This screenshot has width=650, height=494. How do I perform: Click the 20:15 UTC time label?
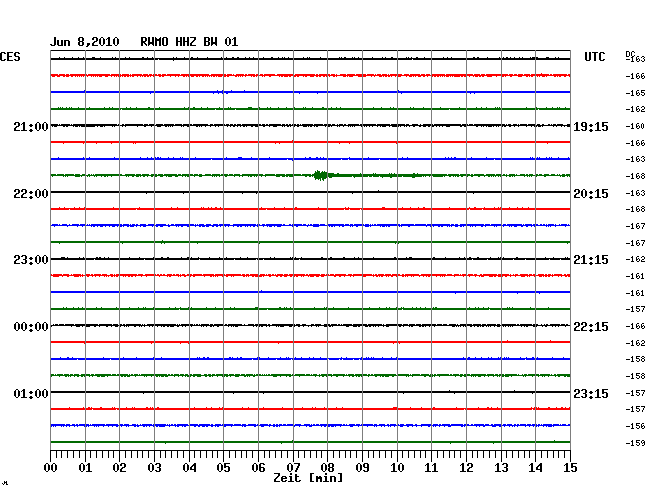591,194
